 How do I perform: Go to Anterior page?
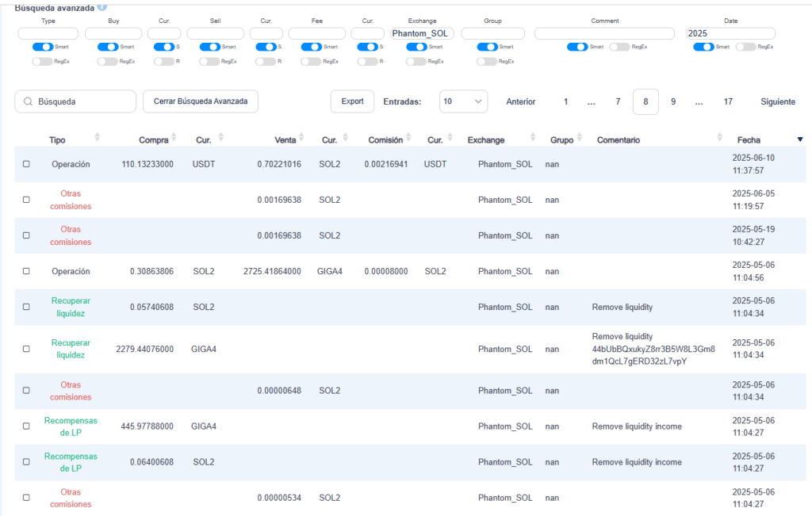(520, 101)
